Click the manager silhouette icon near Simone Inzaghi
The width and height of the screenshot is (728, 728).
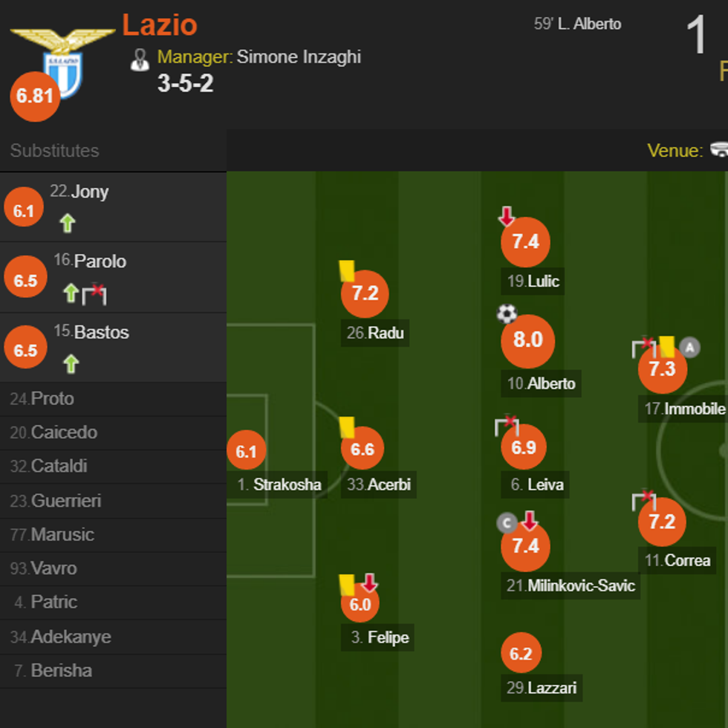click(139, 57)
